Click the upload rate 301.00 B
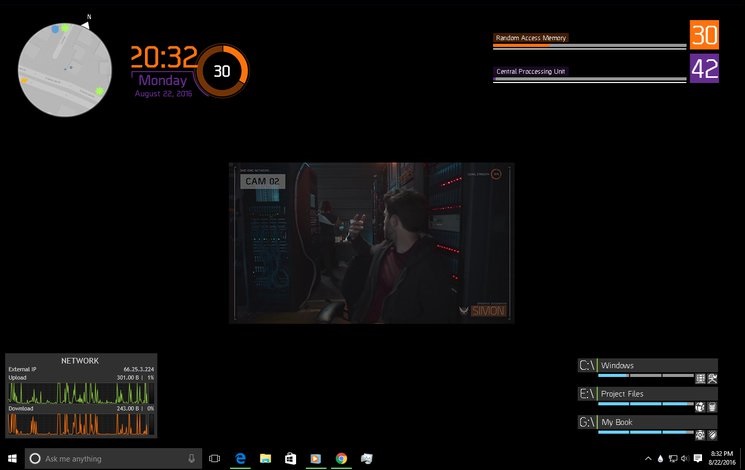Viewport: 745px width, 470px height. pos(128,378)
